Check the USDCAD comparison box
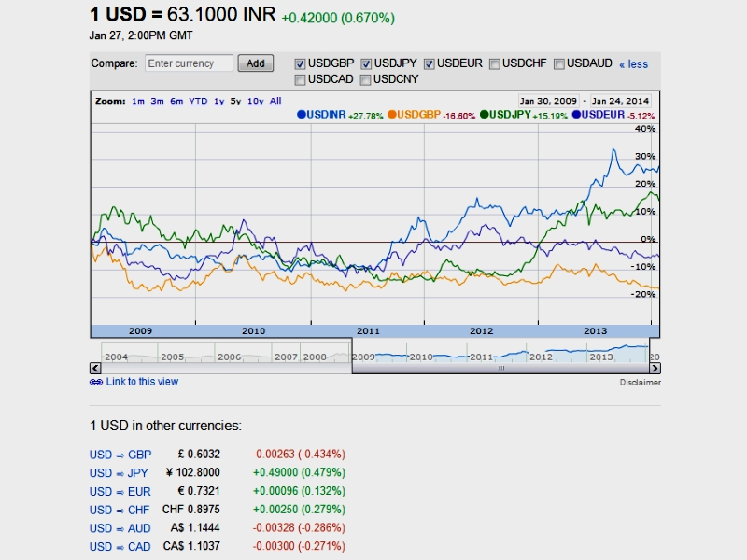The image size is (747, 560). (x=301, y=80)
